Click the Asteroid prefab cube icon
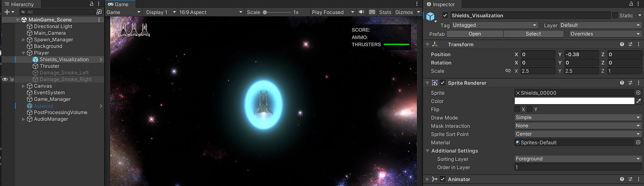The height and width of the screenshot is (186, 644). (30, 106)
